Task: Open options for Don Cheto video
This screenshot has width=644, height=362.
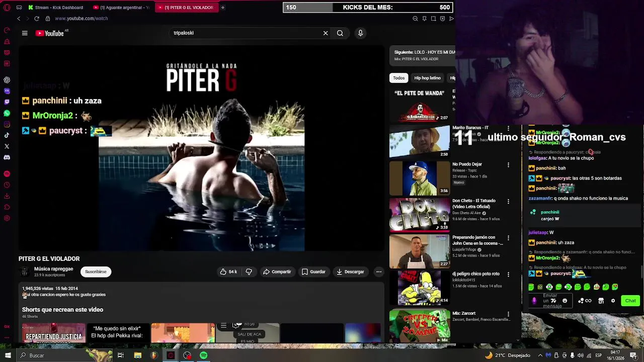Action: [x=508, y=202]
